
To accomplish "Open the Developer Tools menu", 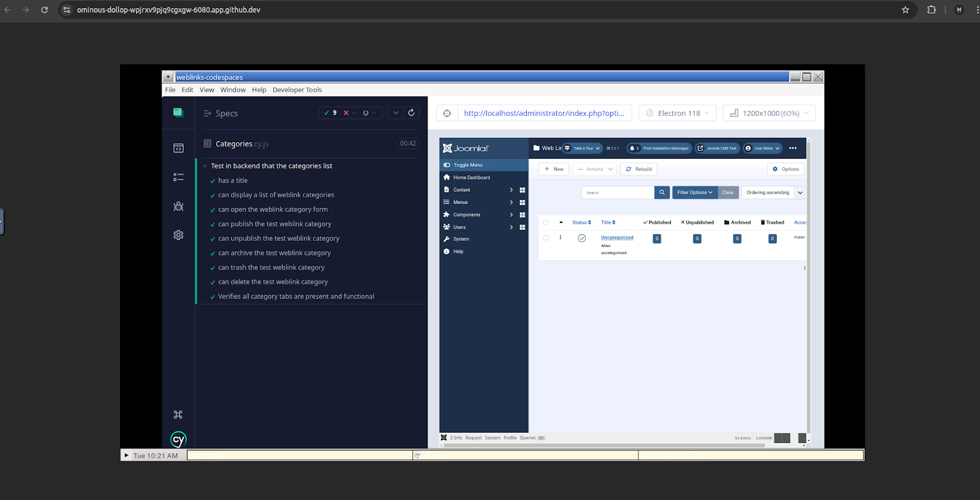I will pyautogui.click(x=297, y=89).
